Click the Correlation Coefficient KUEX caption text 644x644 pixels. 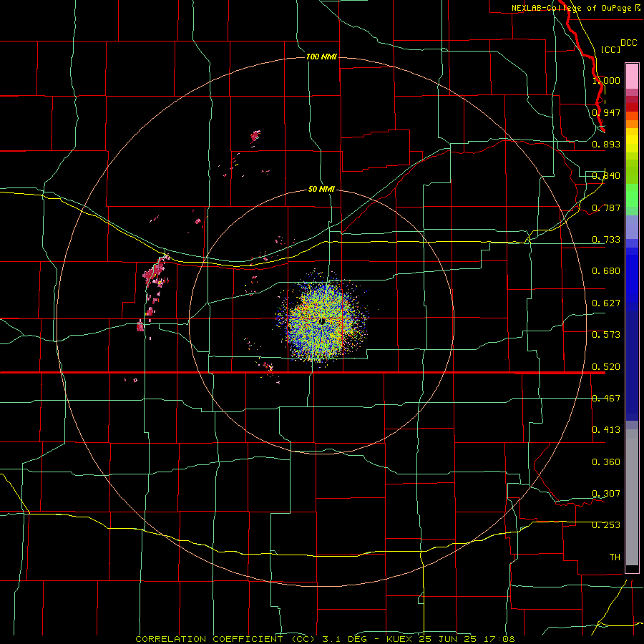pyautogui.click(x=325, y=639)
